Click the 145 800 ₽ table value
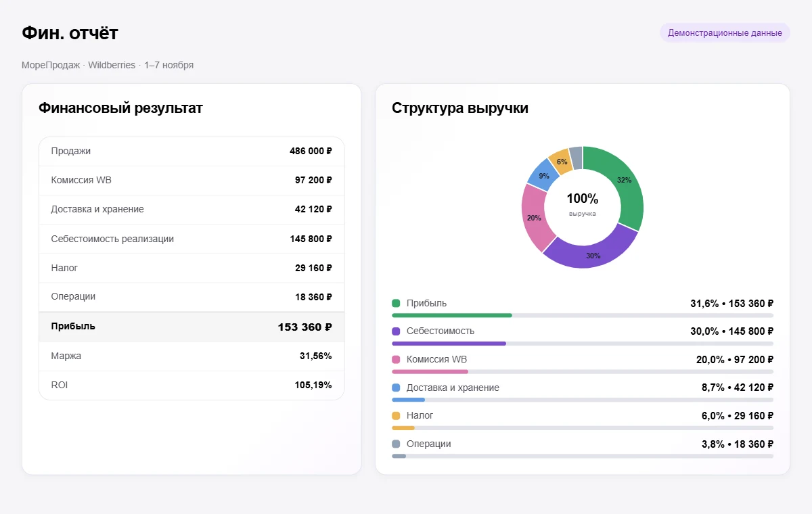The height and width of the screenshot is (514, 812). [311, 239]
